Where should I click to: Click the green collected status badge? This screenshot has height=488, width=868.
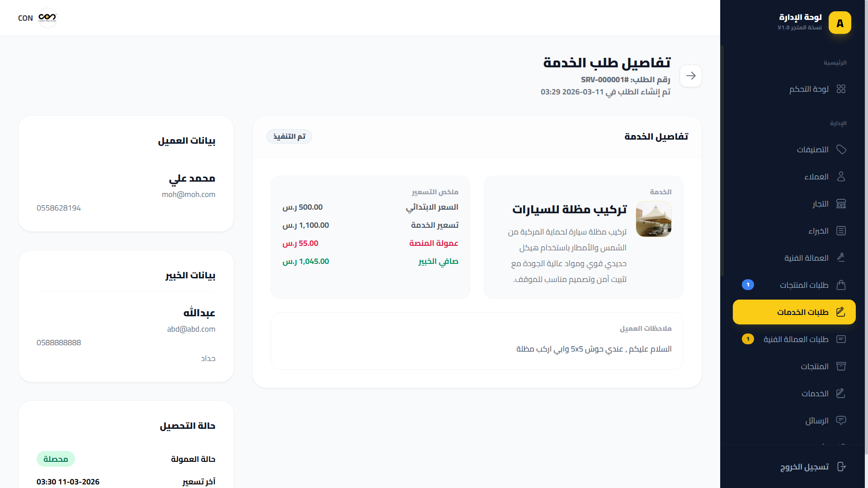(56, 459)
